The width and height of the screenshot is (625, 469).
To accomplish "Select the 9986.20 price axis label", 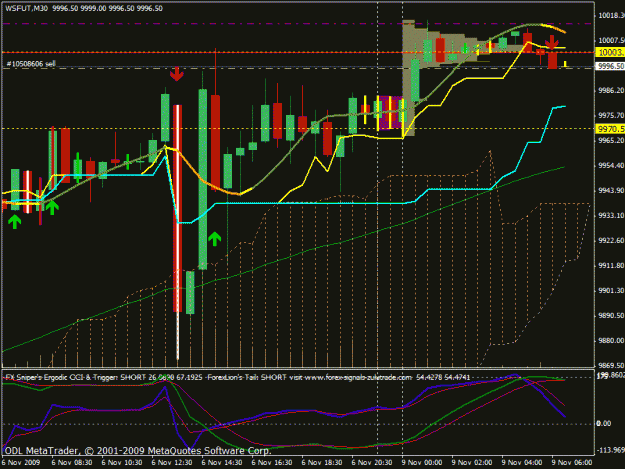I will point(611,90).
